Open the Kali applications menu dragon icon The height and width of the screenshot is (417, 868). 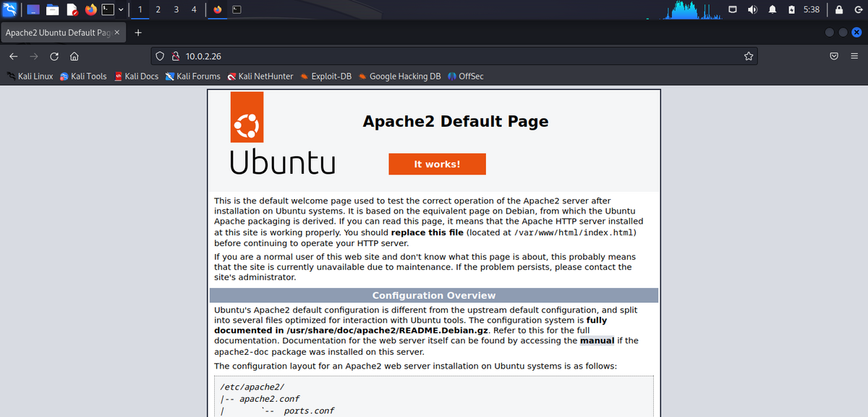[x=9, y=9]
